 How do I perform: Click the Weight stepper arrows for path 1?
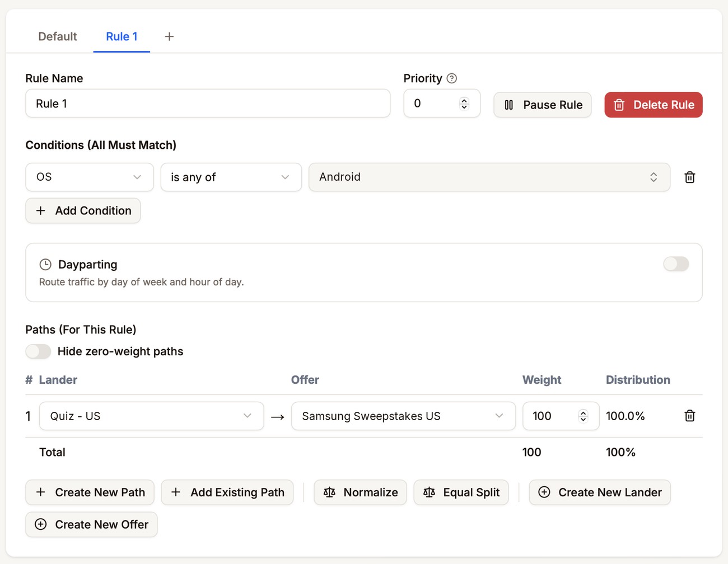(x=583, y=416)
